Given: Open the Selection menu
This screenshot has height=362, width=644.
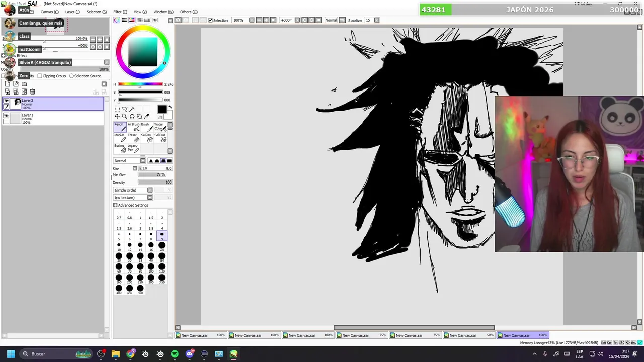Looking at the screenshot, I should coord(96,12).
